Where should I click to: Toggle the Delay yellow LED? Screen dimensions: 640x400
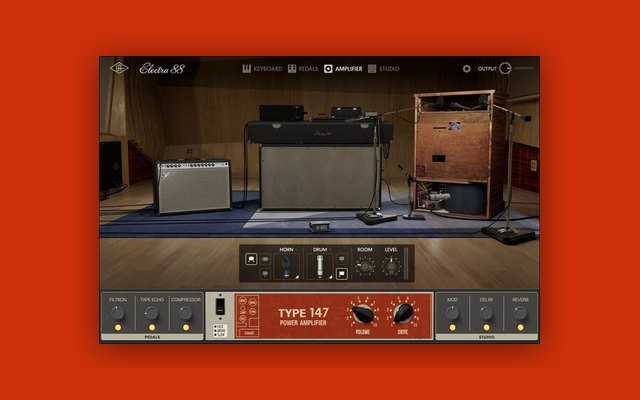pyautogui.click(x=486, y=327)
